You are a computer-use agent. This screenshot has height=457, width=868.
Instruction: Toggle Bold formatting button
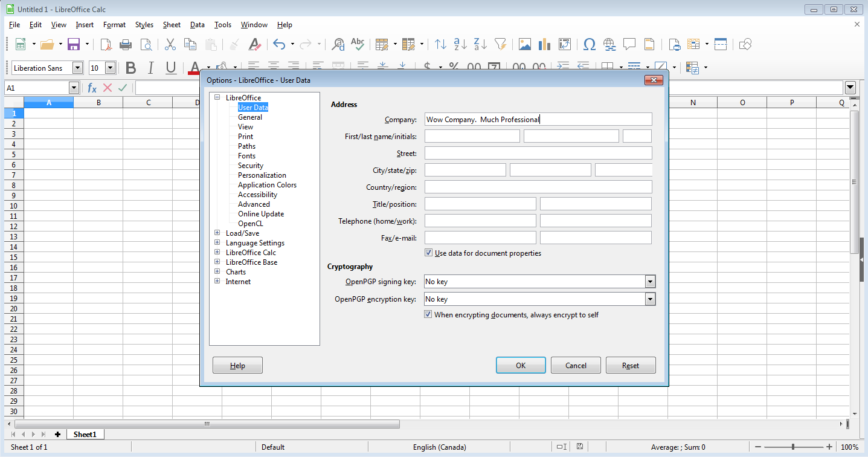130,68
